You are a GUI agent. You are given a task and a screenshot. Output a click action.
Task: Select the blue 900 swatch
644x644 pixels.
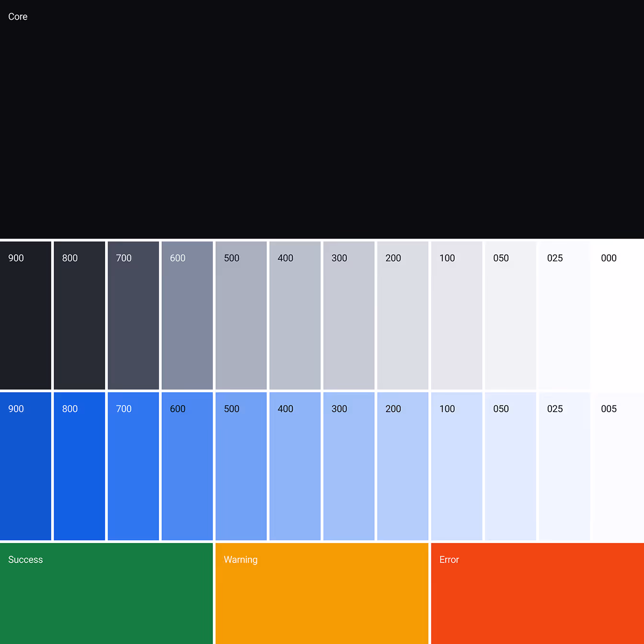25,466
